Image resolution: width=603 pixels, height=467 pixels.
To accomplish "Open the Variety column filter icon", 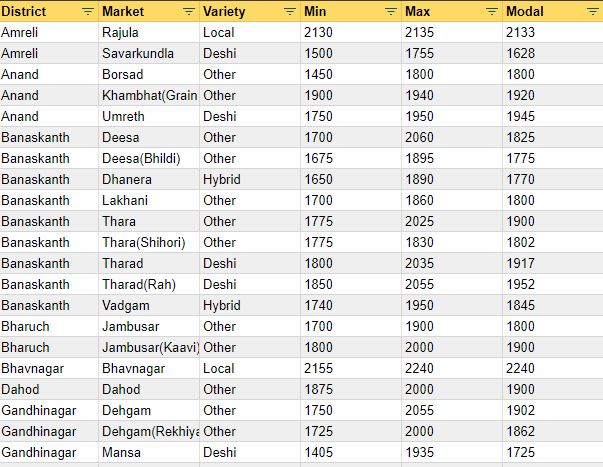I will click(x=289, y=11).
